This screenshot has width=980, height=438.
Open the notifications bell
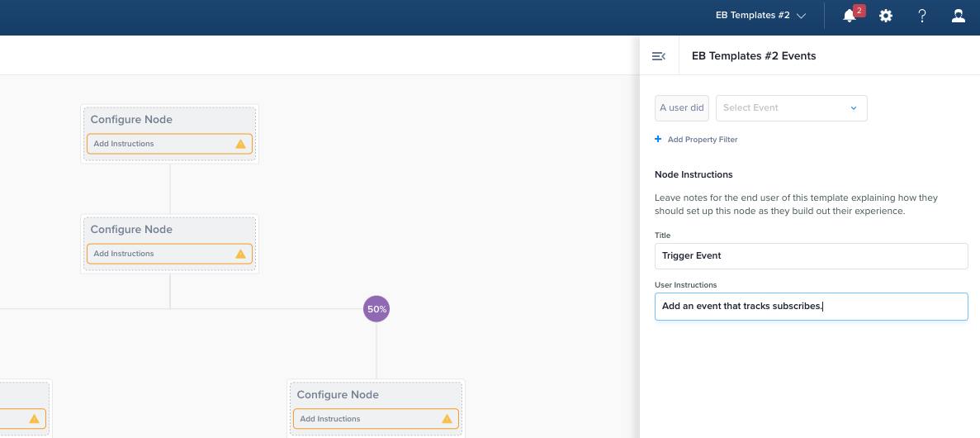[849, 16]
